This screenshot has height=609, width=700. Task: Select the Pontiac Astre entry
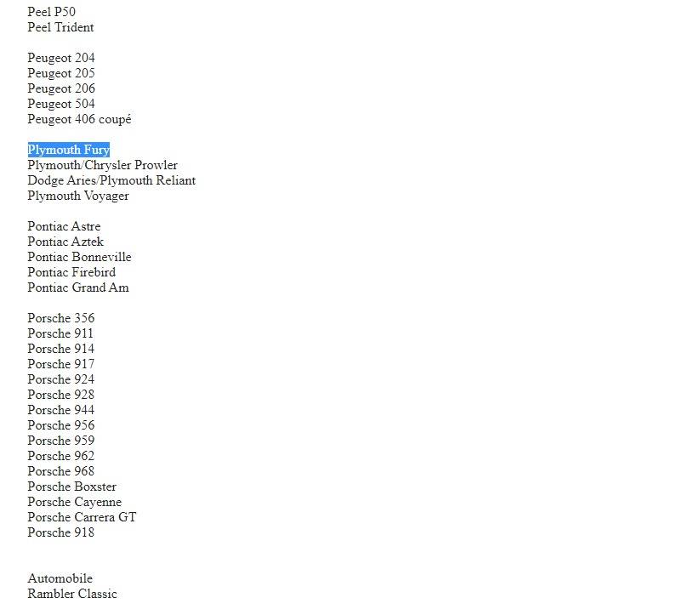pyautogui.click(x=64, y=226)
